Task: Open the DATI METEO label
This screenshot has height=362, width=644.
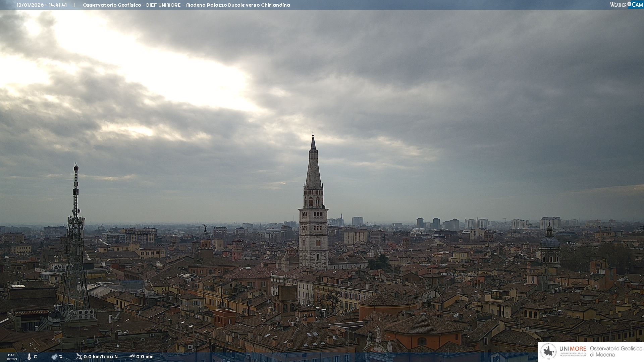Action: (12, 357)
